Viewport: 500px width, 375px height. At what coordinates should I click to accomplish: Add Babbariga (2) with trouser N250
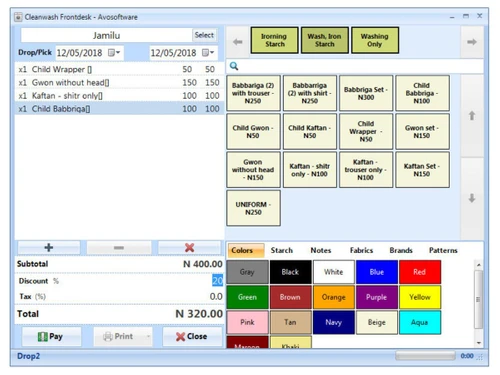coord(253,93)
